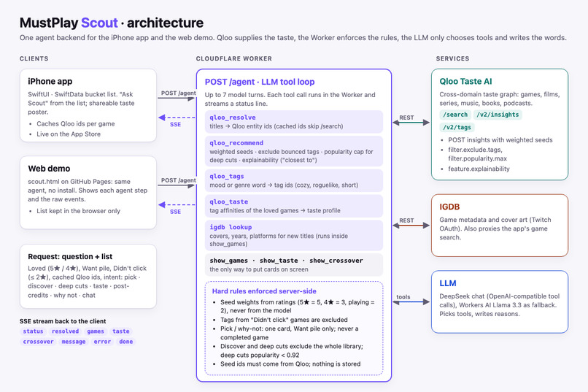Click "POST insights with weighted seeds" bullet

[500, 140]
